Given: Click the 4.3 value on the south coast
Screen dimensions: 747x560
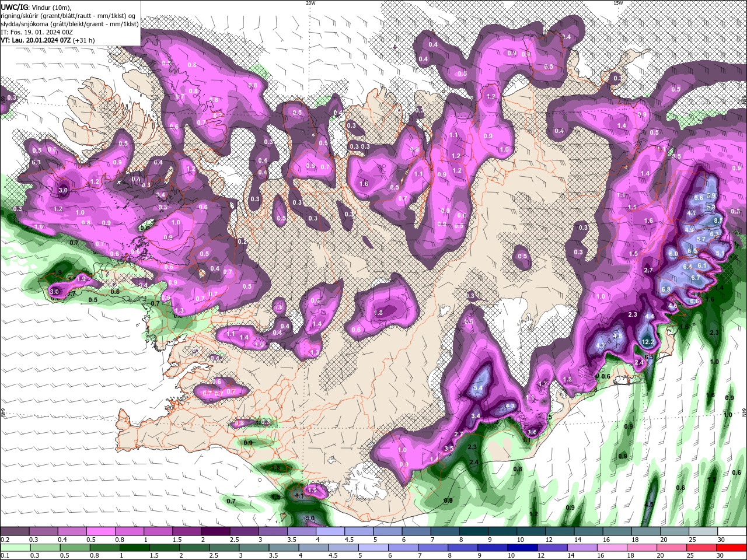Looking at the screenshot, I should (510, 406).
